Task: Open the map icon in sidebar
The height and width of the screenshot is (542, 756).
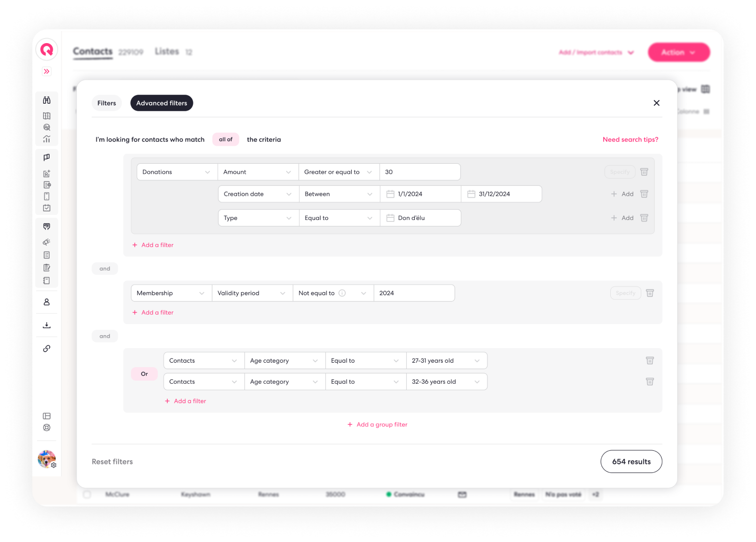Action: tap(47, 116)
